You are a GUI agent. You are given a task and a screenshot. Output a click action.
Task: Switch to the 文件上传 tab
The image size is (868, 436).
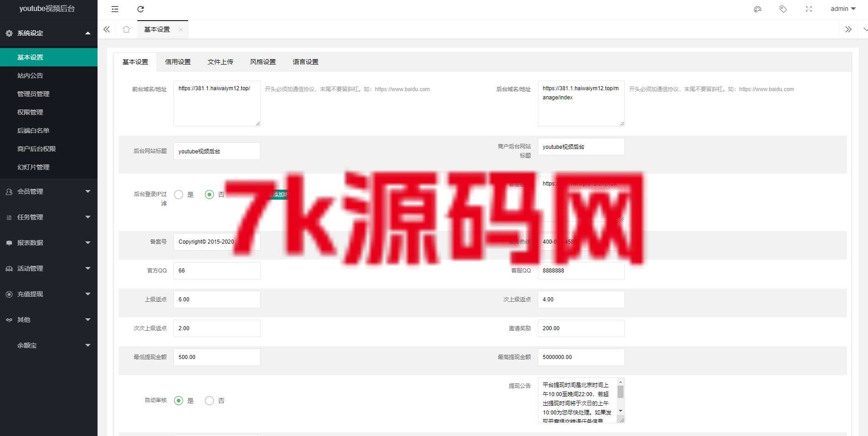coord(220,62)
